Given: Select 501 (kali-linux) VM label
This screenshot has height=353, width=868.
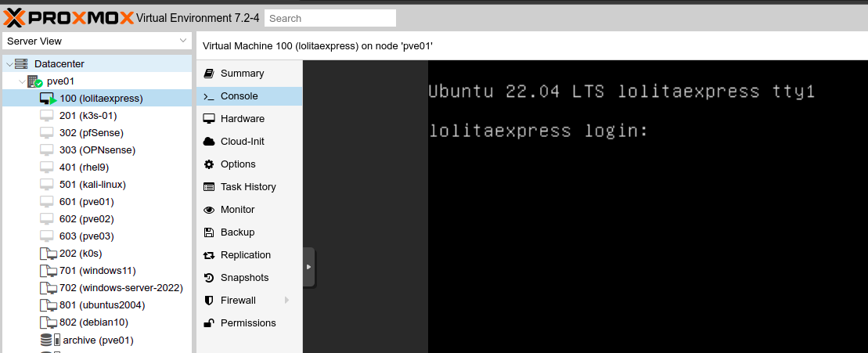Looking at the screenshot, I should pyautogui.click(x=92, y=184).
